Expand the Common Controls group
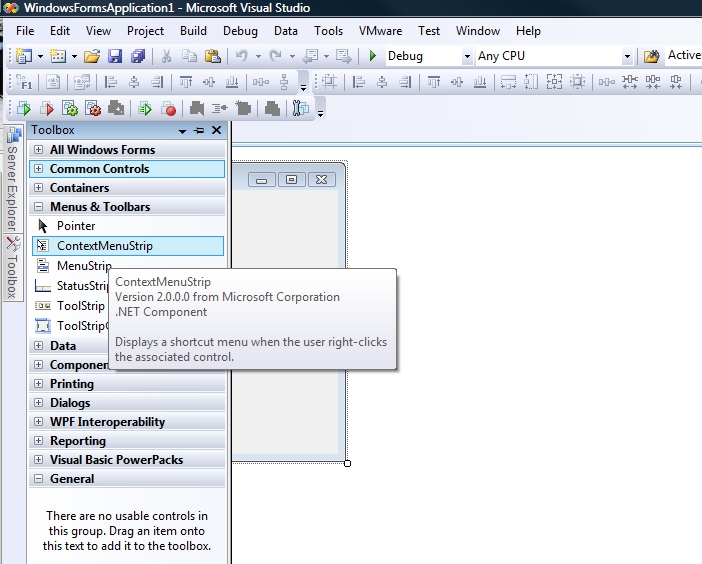The height and width of the screenshot is (564, 702). coord(39,169)
